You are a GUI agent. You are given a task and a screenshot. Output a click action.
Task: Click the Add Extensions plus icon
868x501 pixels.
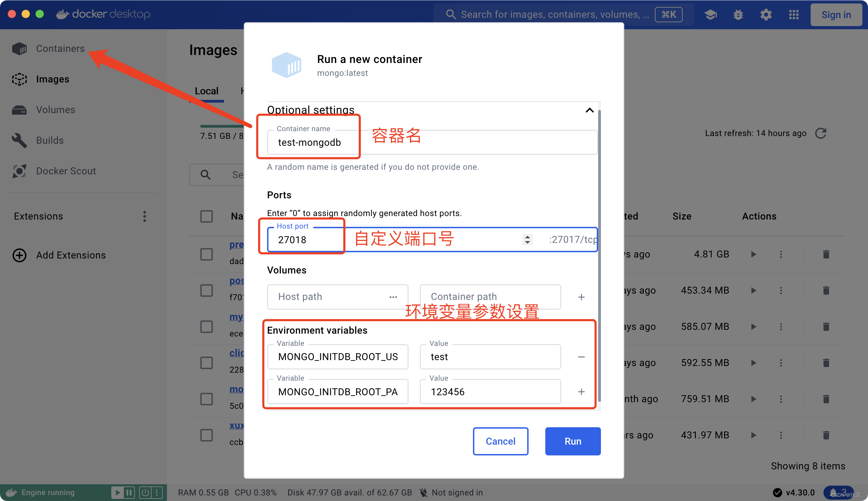(19, 255)
